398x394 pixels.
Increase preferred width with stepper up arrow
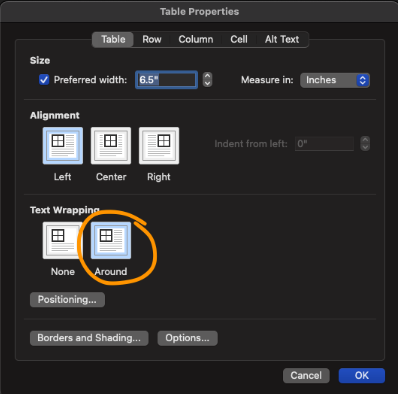click(x=207, y=76)
